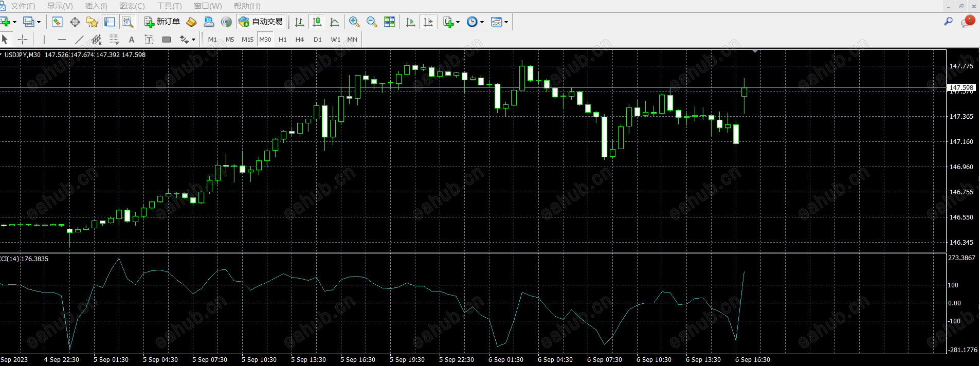This screenshot has width=980, height=366.
Task: Expand the profiles dropdown arrow
Action: tap(39, 22)
